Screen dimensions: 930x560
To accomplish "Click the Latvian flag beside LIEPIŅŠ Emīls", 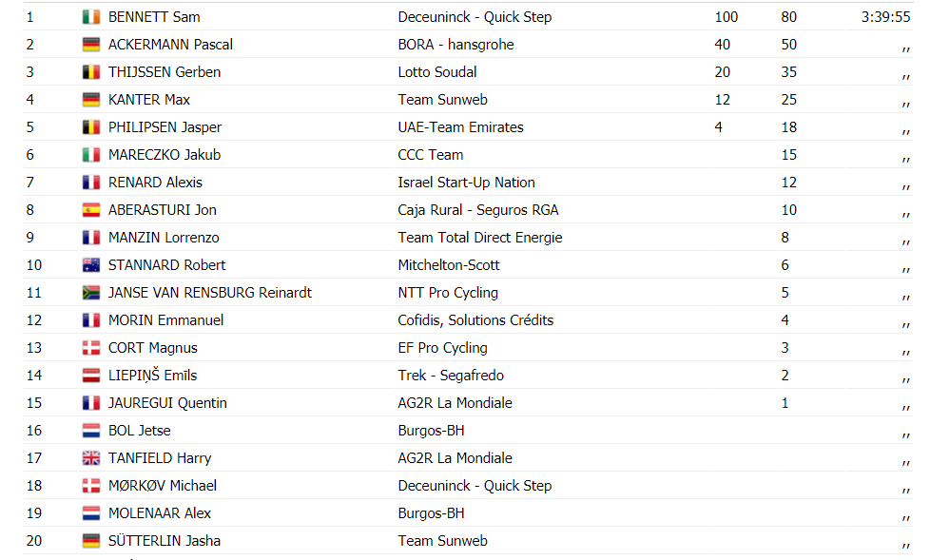I will pyautogui.click(x=90, y=376).
